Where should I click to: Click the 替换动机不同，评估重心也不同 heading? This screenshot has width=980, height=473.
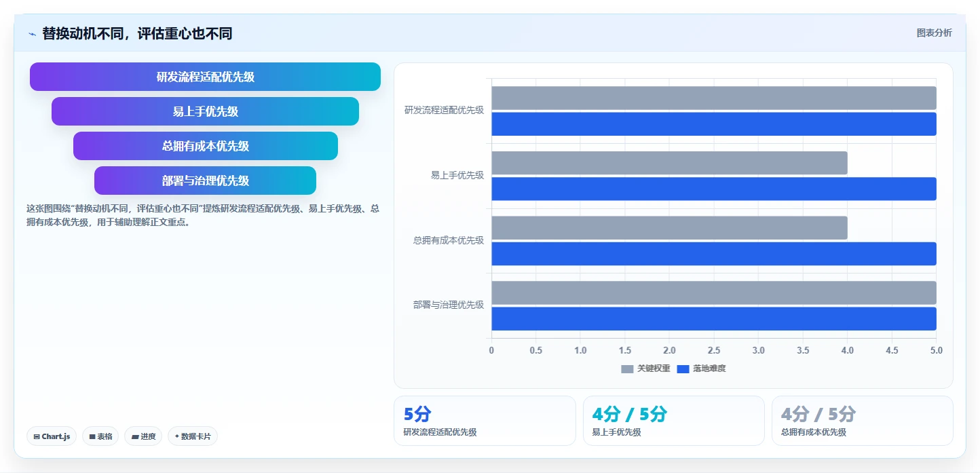click(x=137, y=33)
